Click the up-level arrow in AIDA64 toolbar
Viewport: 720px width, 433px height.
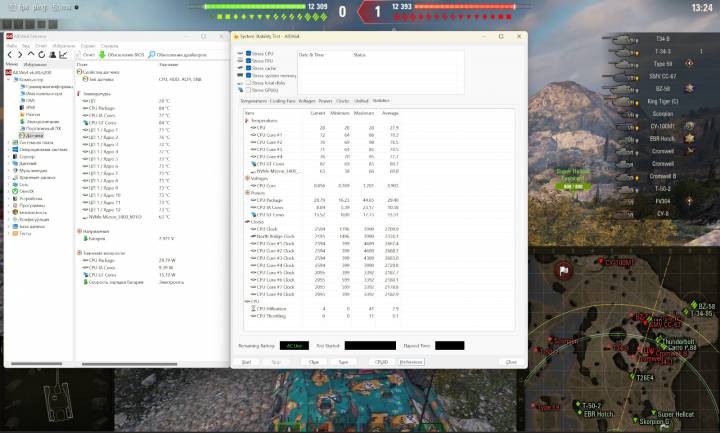tap(31, 55)
